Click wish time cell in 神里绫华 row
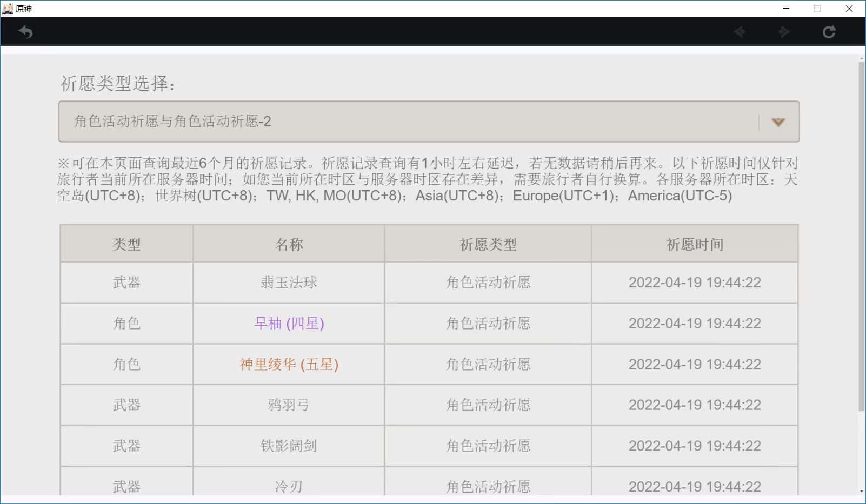This screenshot has width=866, height=504. click(695, 365)
